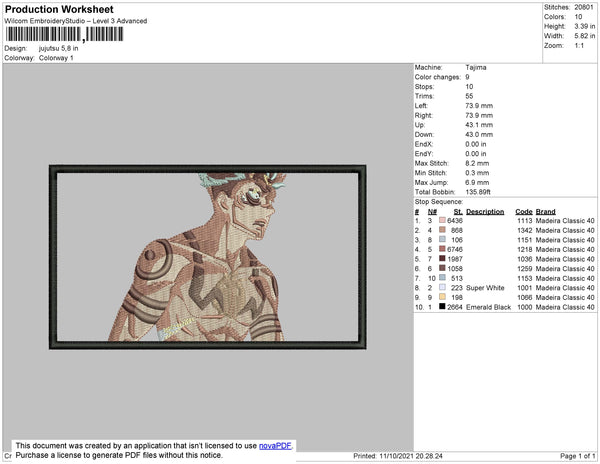
Task: Click the color swatch for stop 2 (1342)
Action: (442, 230)
